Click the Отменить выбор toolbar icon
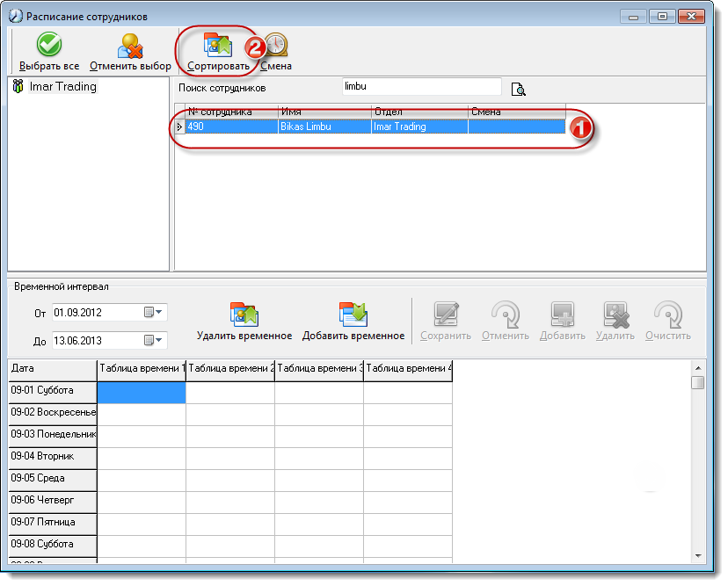This screenshot has width=728, height=586. point(130,46)
